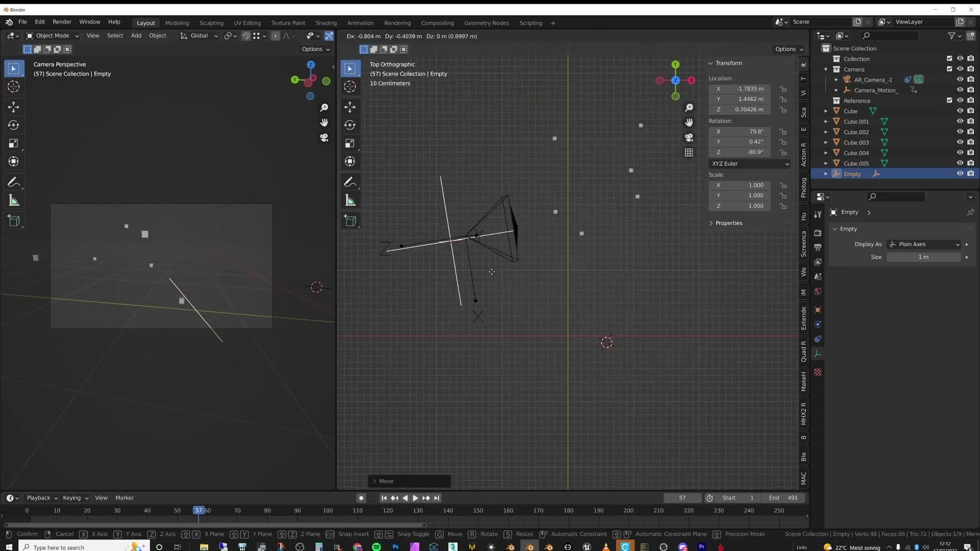Toggle camera view icon in top orthographic viewport
The image size is (980, 551).
pos(689,138)
